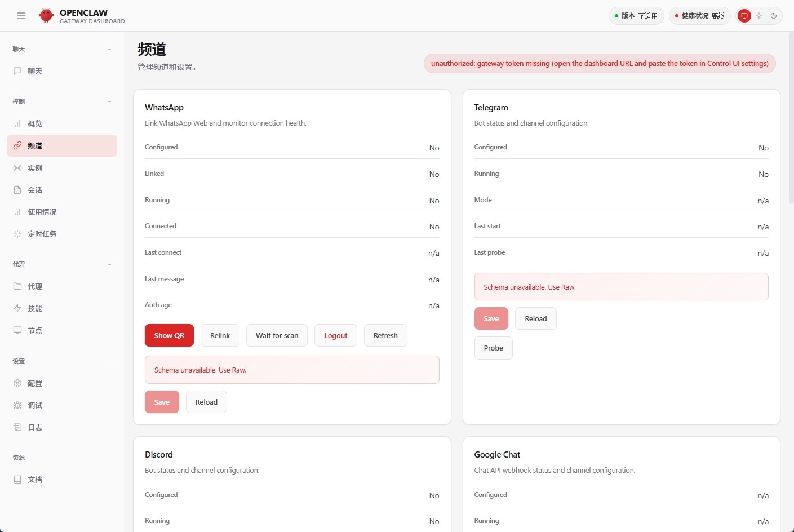Viewport: 794px width, 532px height.
Task: Open the 定时任务 menu item
Action: point(42,234)
